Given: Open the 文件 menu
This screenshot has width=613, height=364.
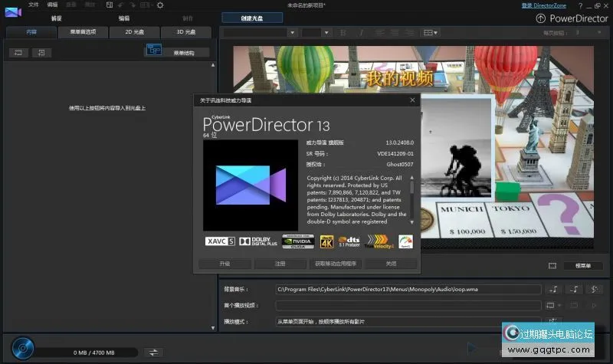Looking at the screenshot, I should point(33,5).
